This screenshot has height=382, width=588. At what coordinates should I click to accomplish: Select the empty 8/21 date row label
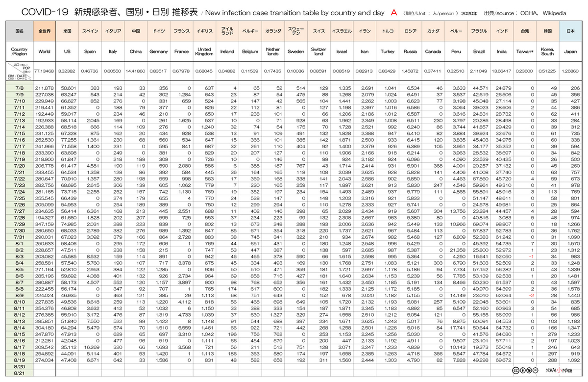pos(20,373)
